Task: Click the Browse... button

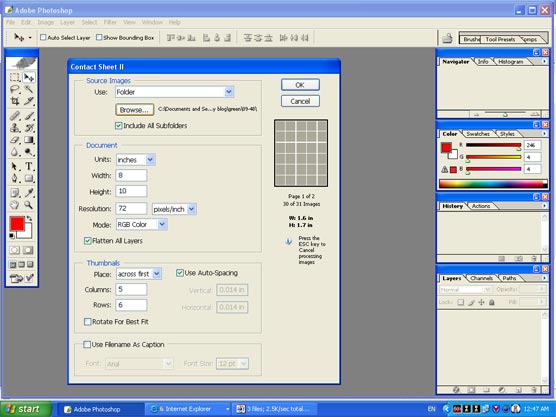Action: [134, 110]
